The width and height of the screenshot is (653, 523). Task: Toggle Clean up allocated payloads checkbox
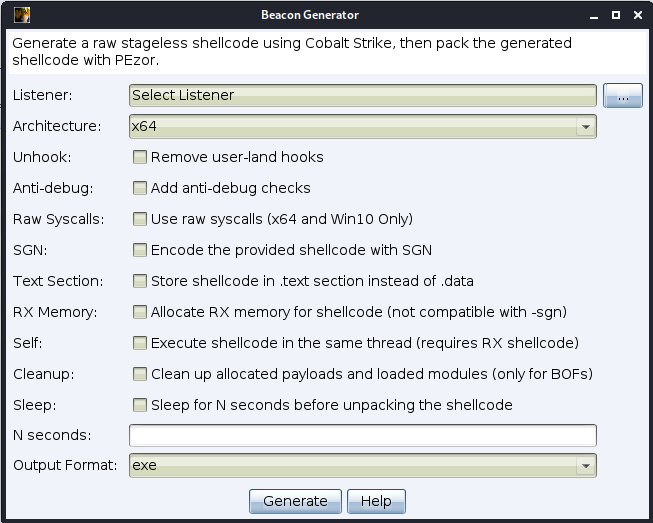(x=140, y=374)
